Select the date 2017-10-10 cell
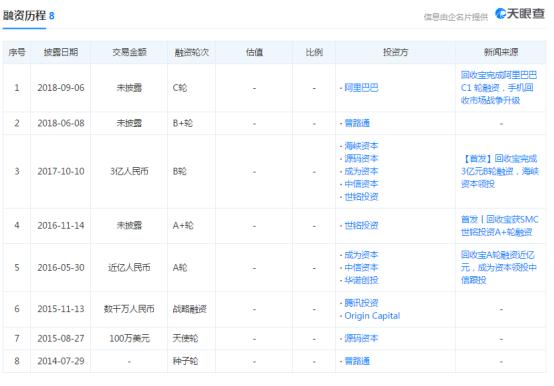Screen dimensions: 554x386 pos(61,171)
